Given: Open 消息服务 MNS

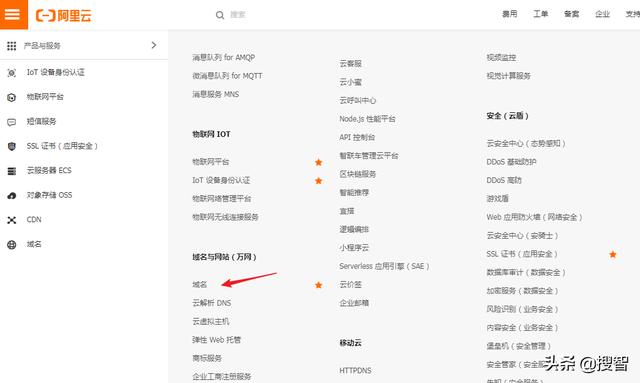Looking at the screenshot, I should (216, 94).
